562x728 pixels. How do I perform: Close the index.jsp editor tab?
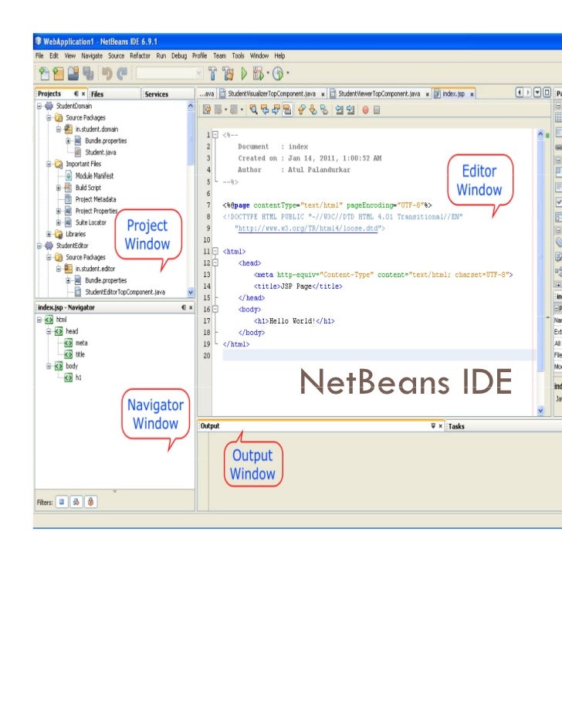pyautogui.click(x=472, y=94)
